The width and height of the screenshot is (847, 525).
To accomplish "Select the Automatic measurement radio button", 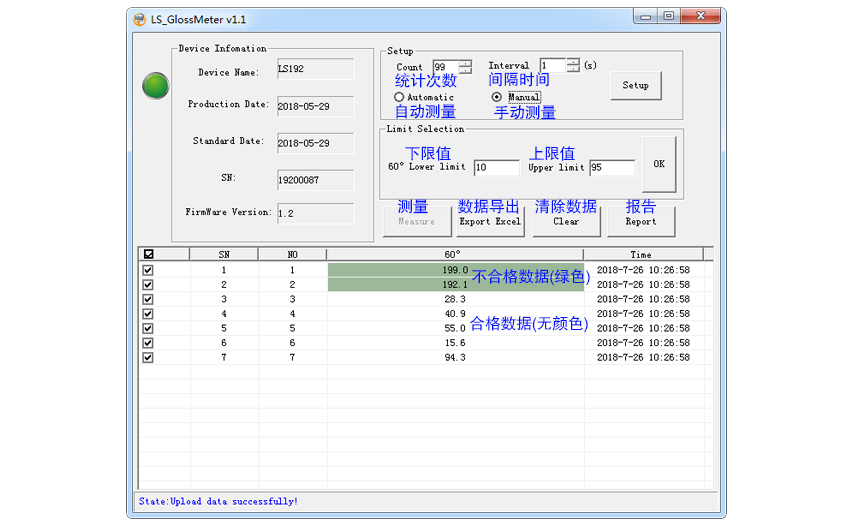I will 399,97.
